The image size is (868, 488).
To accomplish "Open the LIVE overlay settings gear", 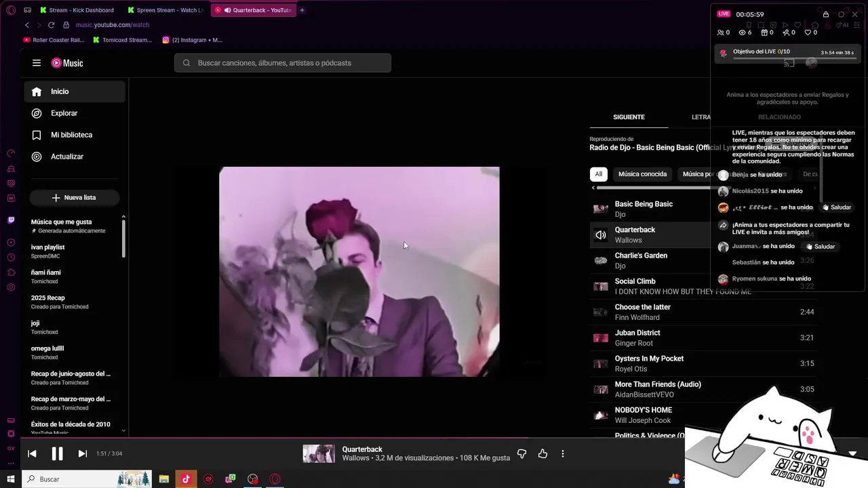I will coord(842,14).
